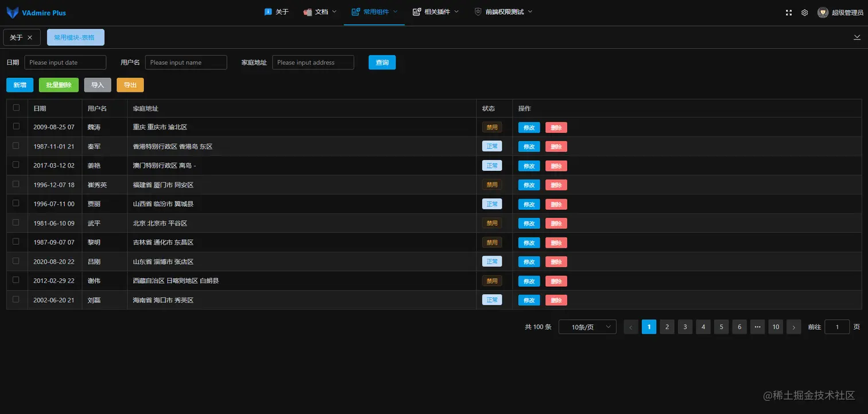
Task: Click 修改 in the 贾丽 row
Action: [529, 204]
